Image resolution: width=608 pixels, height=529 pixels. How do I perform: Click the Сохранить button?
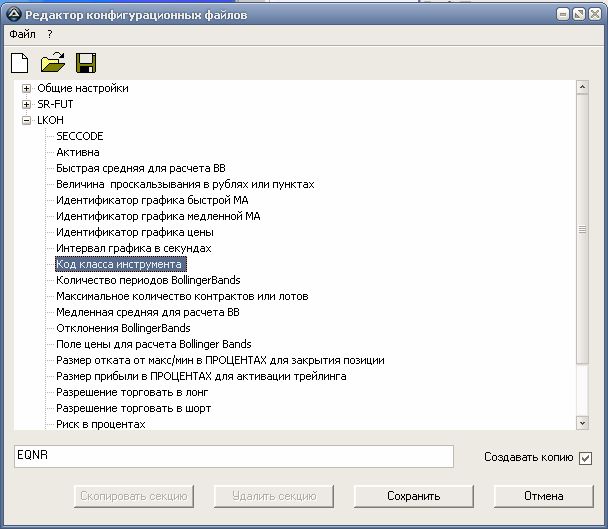tap(414, 496)
